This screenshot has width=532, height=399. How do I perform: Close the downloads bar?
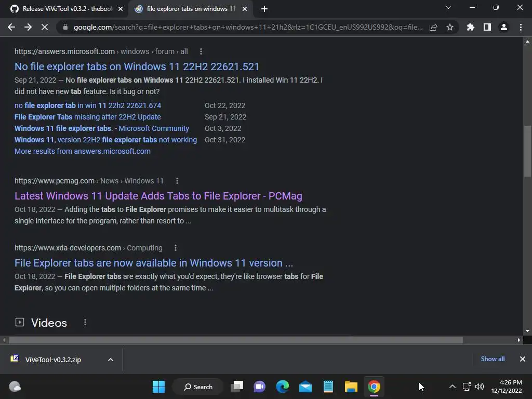point(523,359)
